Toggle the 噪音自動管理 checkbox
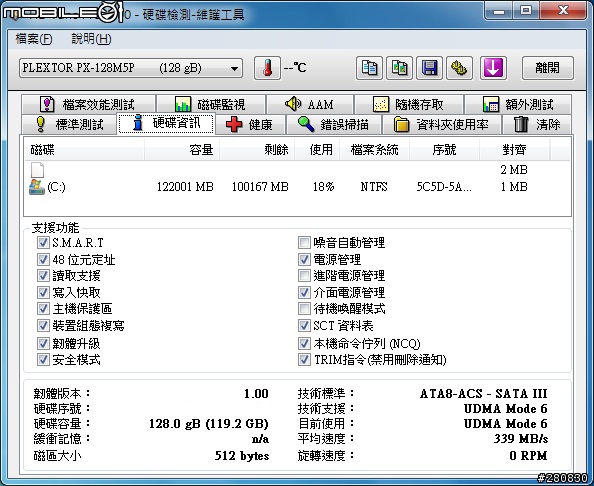The height and width of the screenshot is (486, 594). pos(304,242)
